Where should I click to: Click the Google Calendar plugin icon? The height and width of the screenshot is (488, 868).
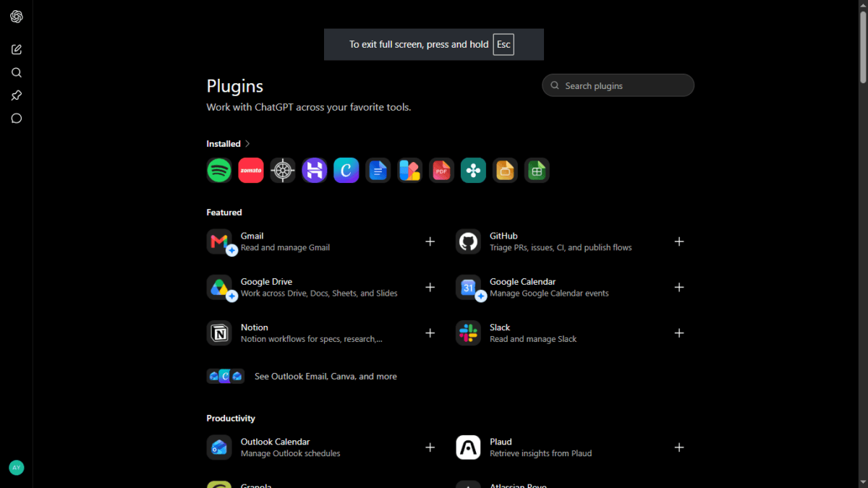[x=469, y=287]
